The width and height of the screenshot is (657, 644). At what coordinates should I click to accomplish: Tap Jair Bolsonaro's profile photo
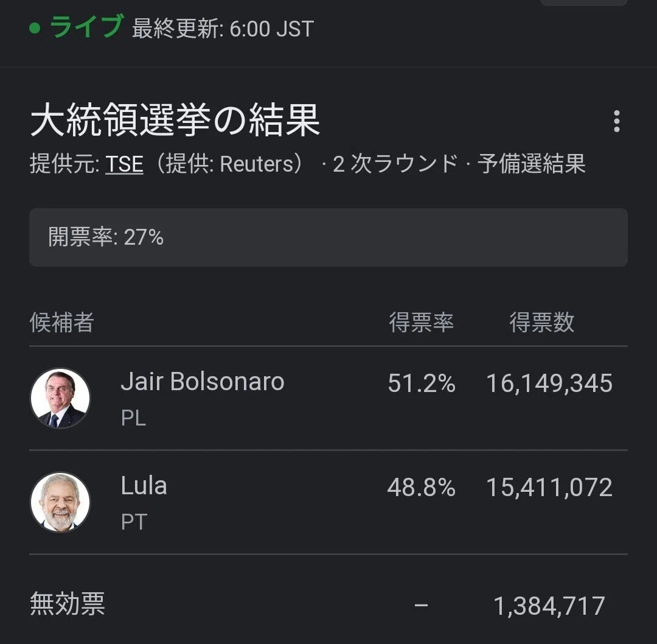[x=60, y=398]
